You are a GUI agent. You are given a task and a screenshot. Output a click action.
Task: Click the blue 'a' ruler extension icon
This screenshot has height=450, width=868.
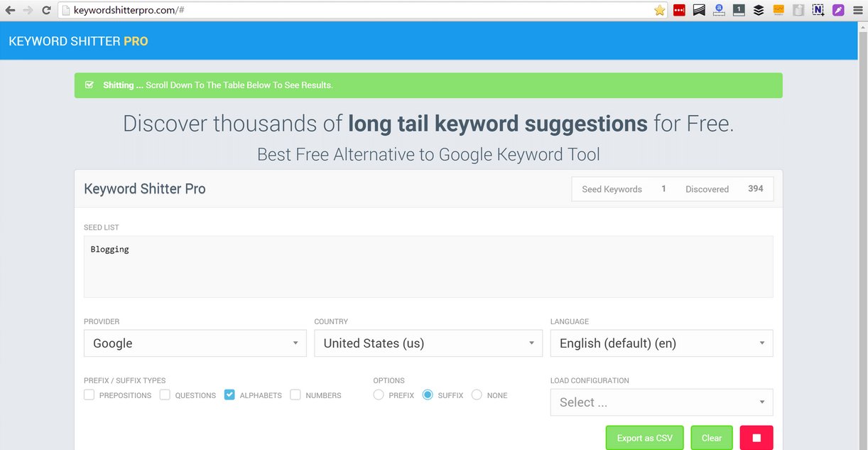719,10
